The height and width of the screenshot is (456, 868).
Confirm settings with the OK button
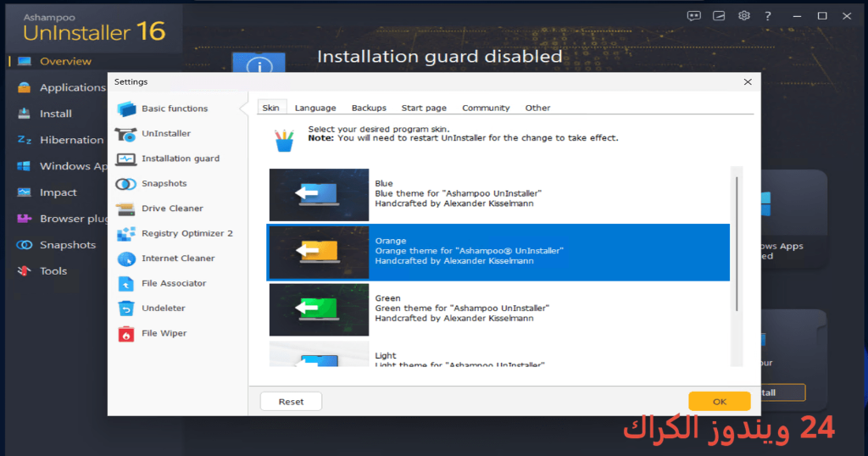720,402
